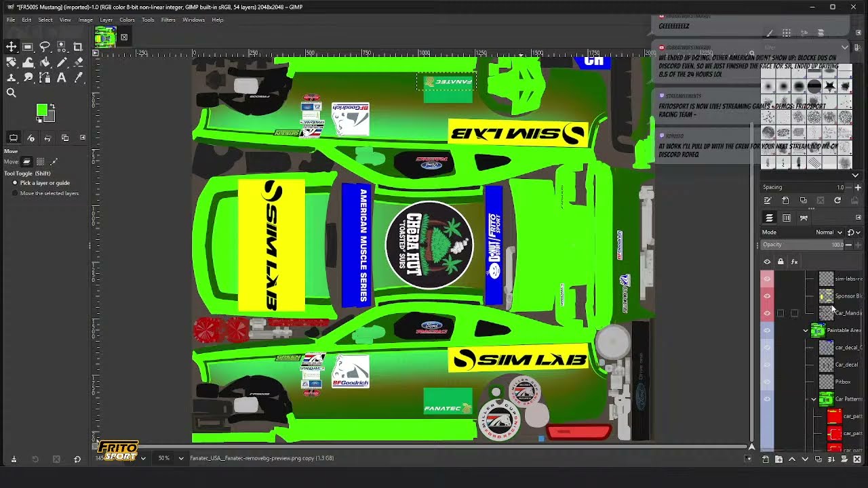Open the Device Status tab
Viewport: 868px width, 488px height.
(x=31, y=138)
